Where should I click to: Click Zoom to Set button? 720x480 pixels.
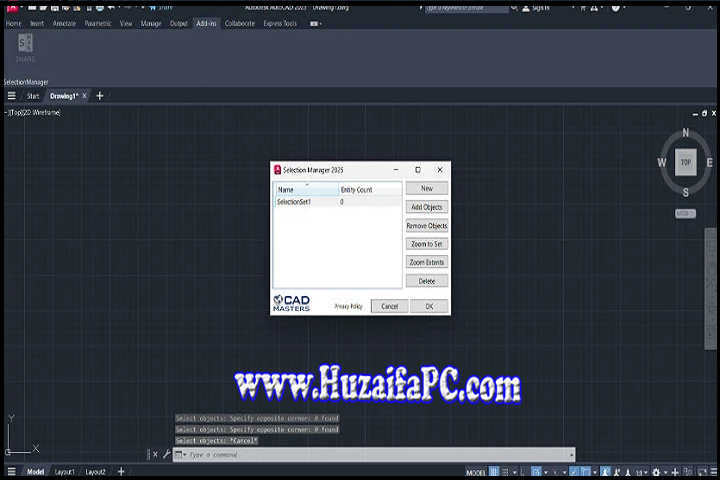(x=427, y=244)
